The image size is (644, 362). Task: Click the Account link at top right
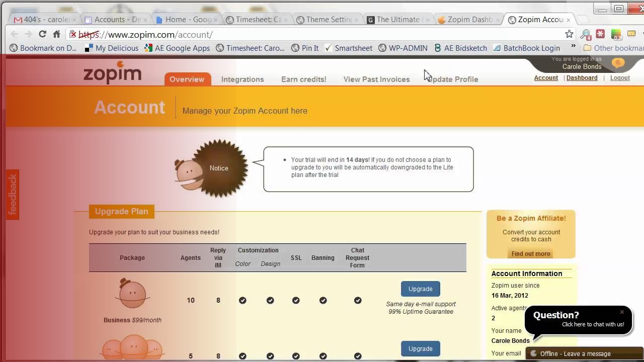click(x=546, y=78)
